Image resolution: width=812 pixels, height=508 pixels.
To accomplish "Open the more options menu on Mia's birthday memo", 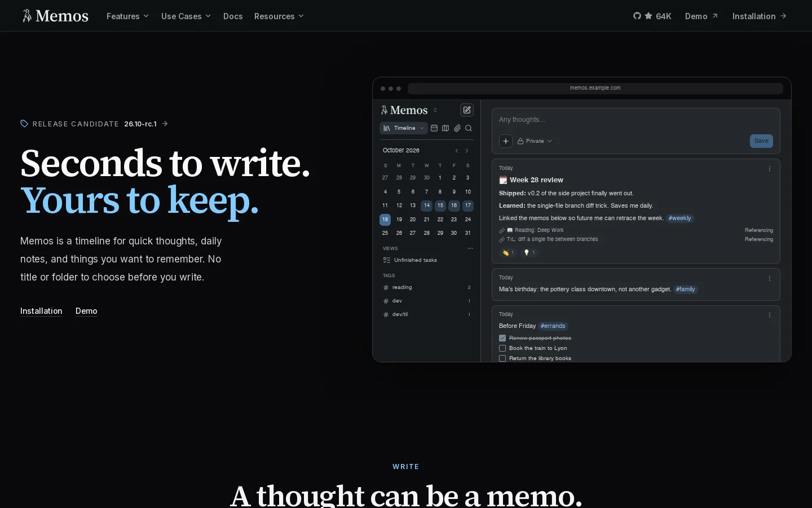I will point(770,278).
